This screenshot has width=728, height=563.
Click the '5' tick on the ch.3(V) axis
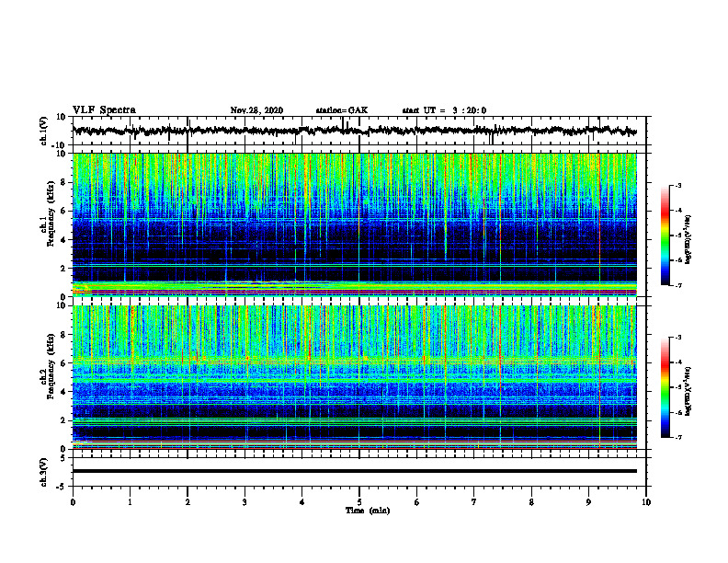click(63, 458)
